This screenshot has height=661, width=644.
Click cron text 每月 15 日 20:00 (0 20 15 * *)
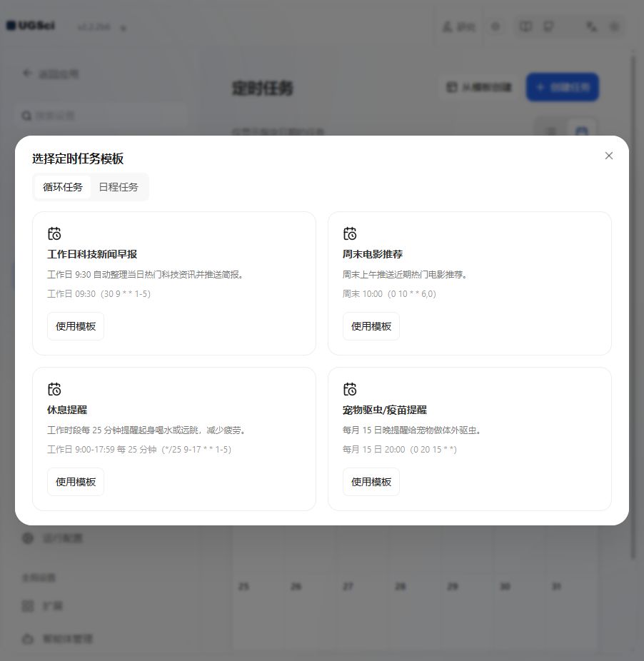[399, 450]
